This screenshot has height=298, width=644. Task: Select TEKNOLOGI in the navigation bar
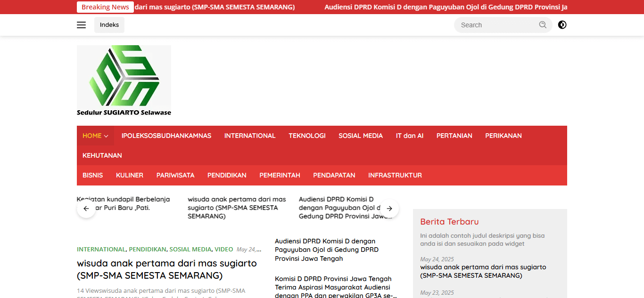[307, 136]
